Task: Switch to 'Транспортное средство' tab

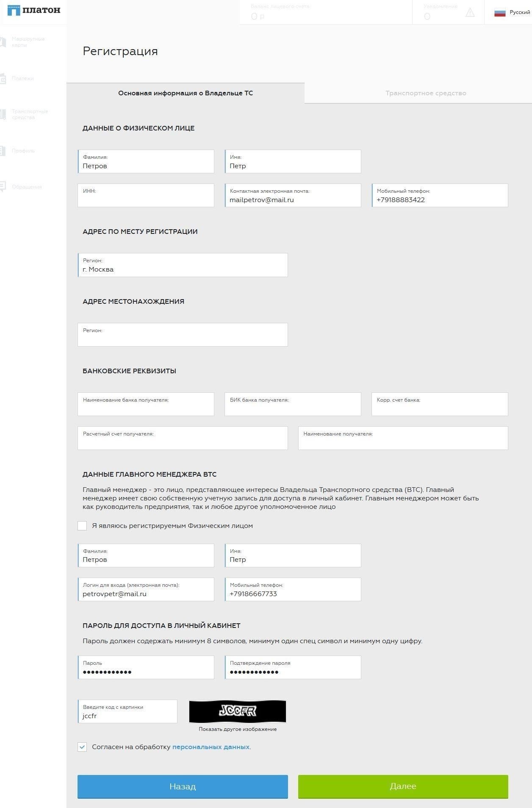Action: point(426,93)
